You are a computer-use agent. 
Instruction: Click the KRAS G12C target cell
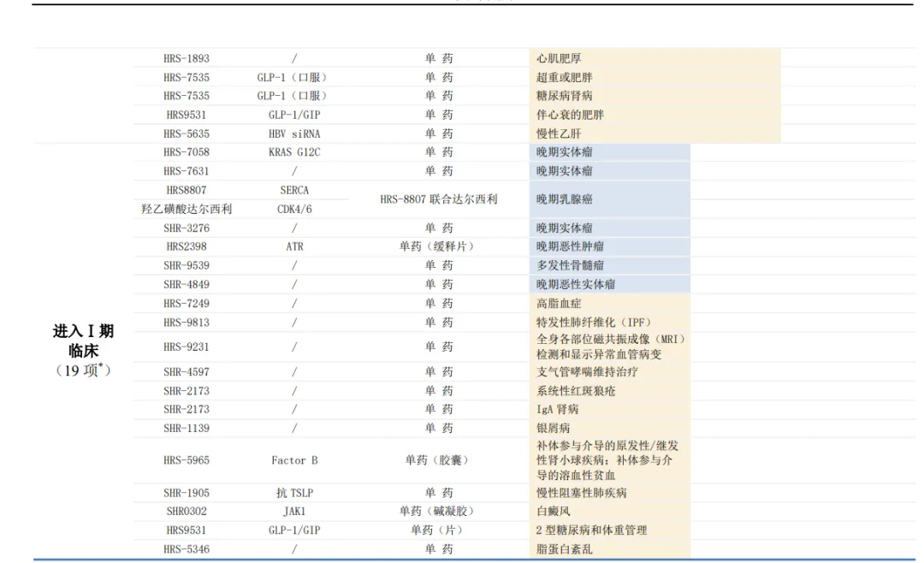(x=294, y=152)
